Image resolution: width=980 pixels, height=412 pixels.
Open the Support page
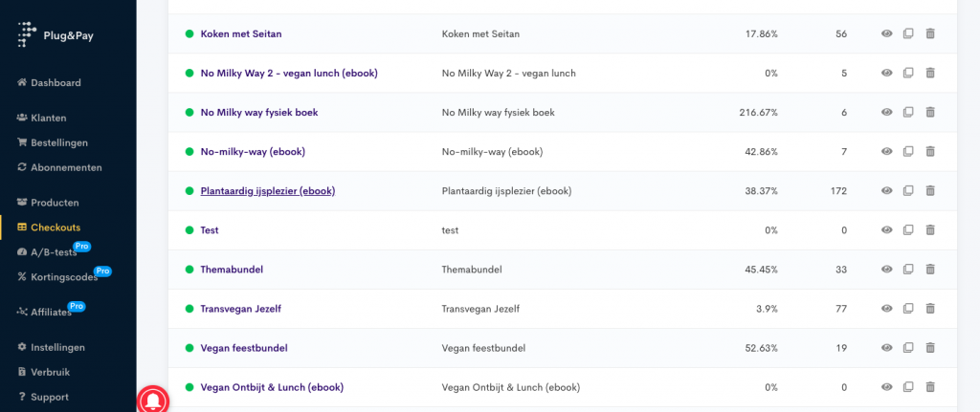point(49,397)
